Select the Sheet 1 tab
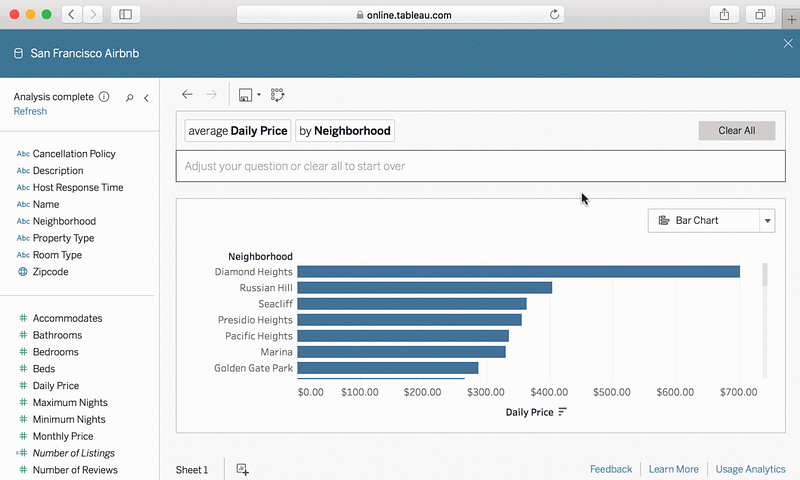800x480 pixels. point(192,469)
